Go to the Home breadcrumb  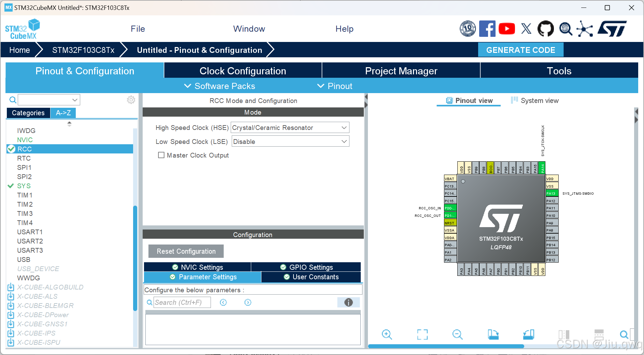(x=19, y=50)
